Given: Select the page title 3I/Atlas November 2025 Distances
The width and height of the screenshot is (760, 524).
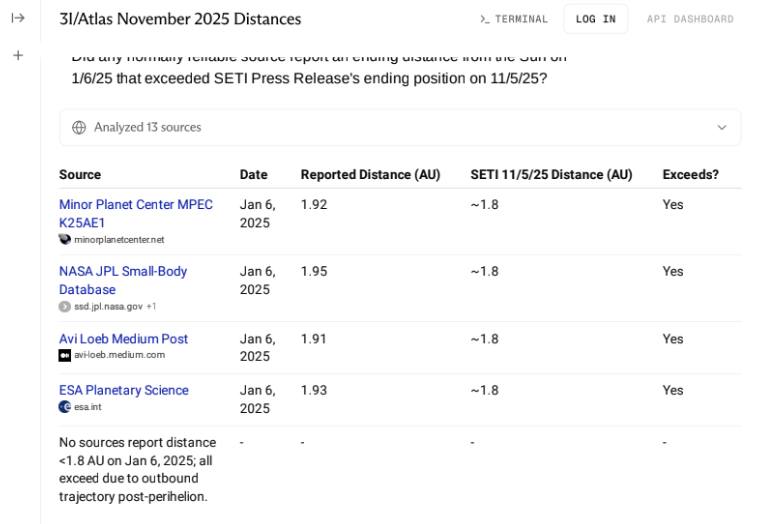Looking at the screenshot, I should pyautogui.click(x=180, y=19).
